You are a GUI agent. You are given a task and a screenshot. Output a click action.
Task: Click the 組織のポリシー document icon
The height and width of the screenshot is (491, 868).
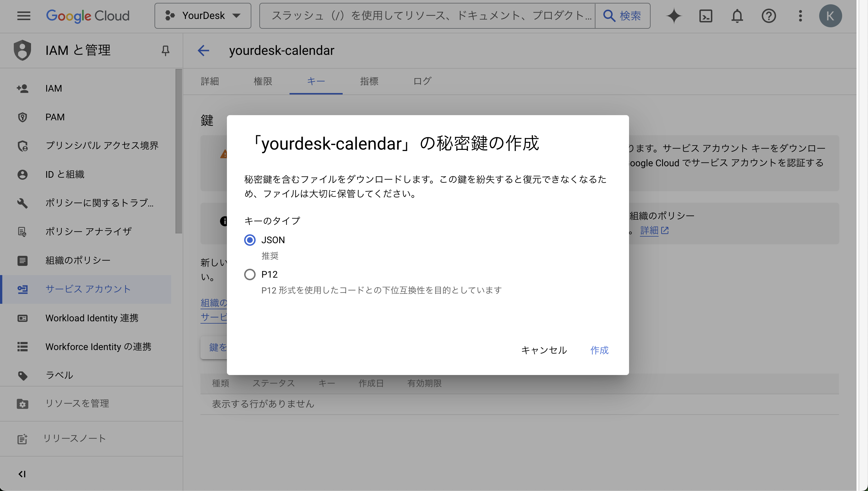pyautogui.click(x=23, y=260)
